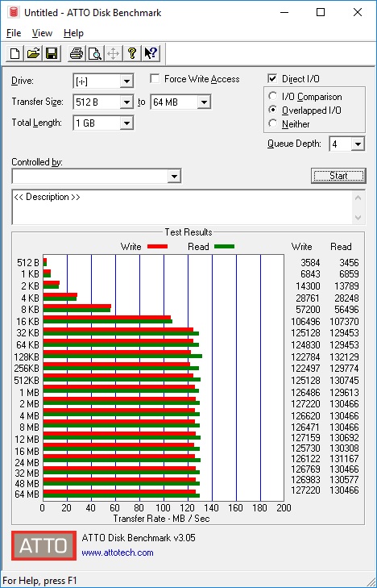Choose the Neither radio option
The width and height of the screenshot is (377, 588).
[273, 123]
